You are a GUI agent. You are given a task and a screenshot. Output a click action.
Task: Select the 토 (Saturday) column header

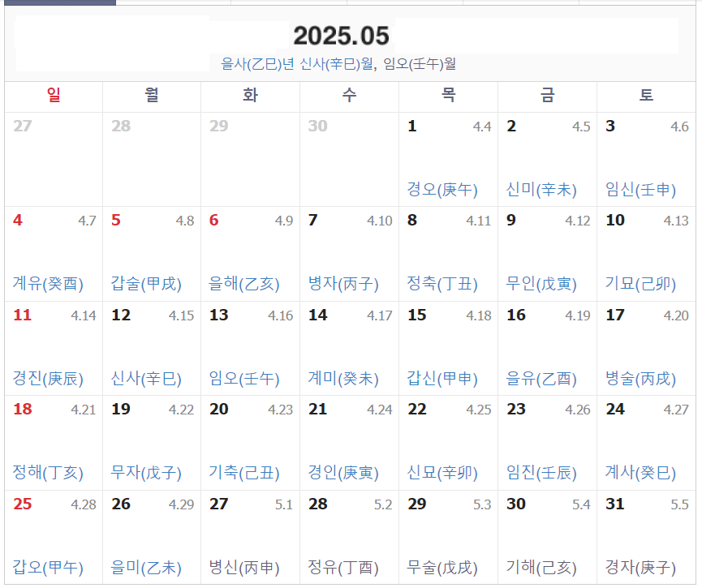pos(646,95)
